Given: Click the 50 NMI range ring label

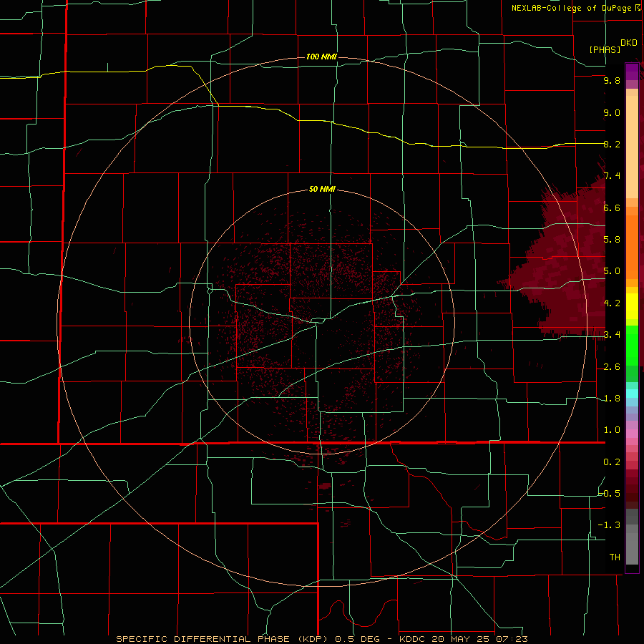Looking at the screenshot, I should (322, 189).
